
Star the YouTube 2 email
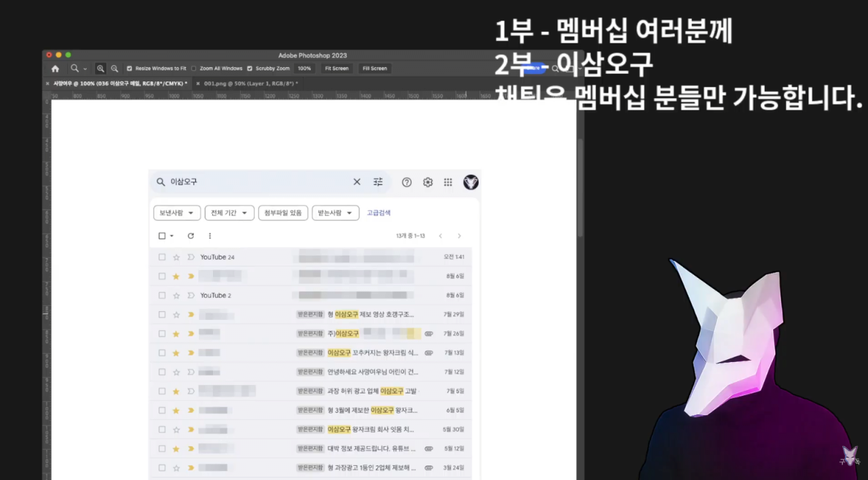176,296
